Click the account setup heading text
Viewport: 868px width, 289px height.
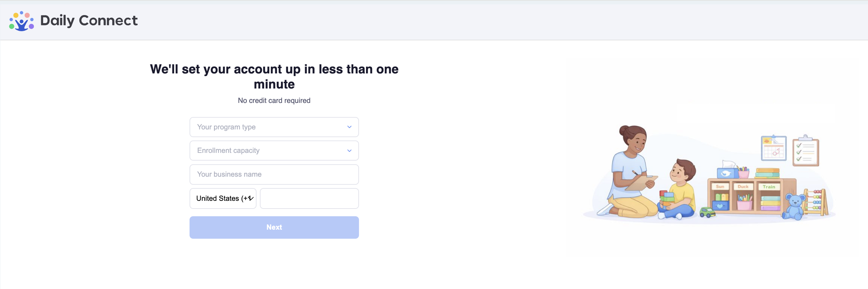click(274, 76)
